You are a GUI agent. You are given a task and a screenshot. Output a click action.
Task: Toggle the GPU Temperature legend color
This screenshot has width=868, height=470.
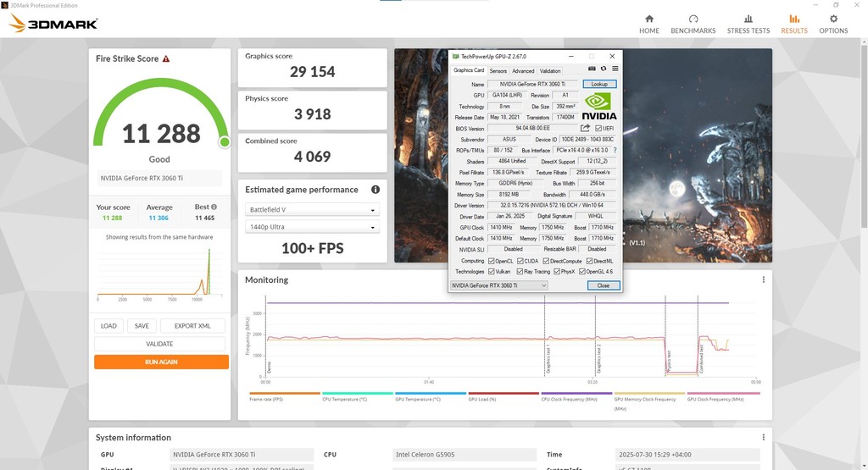click(431, 393)
